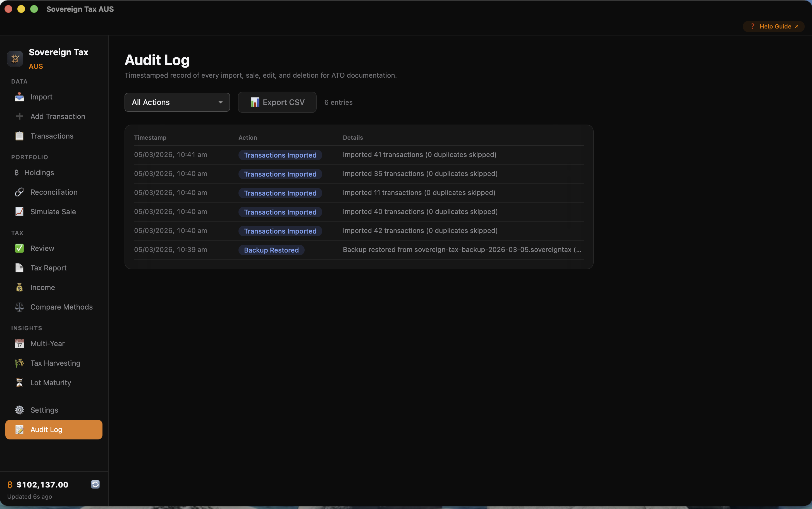Refresh the portfolio balance

click(95, 484)
